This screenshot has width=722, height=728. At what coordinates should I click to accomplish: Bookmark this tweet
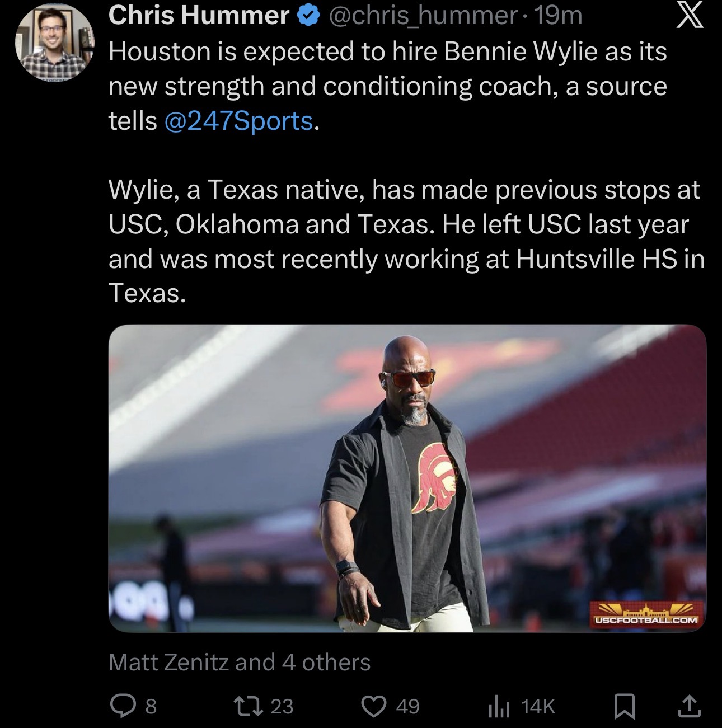coord(624,707)
